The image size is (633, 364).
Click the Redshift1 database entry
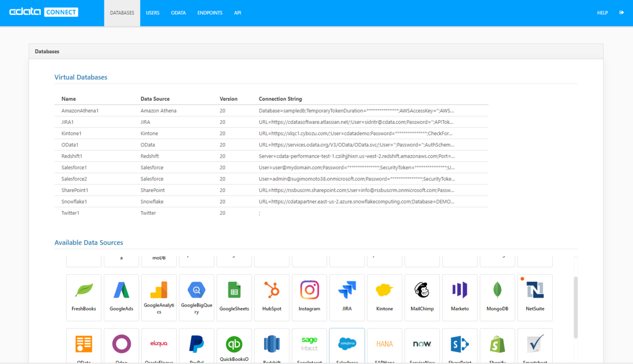[271, 156]
